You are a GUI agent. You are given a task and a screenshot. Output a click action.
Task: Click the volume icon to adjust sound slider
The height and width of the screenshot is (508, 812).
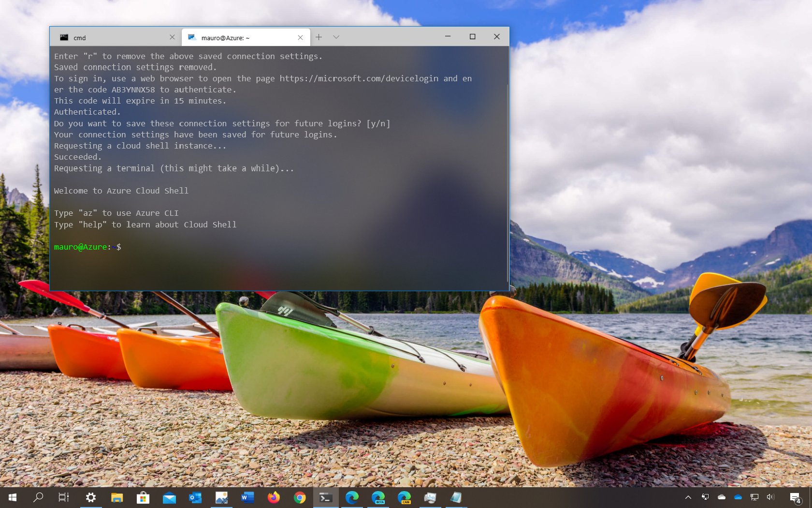770,497
